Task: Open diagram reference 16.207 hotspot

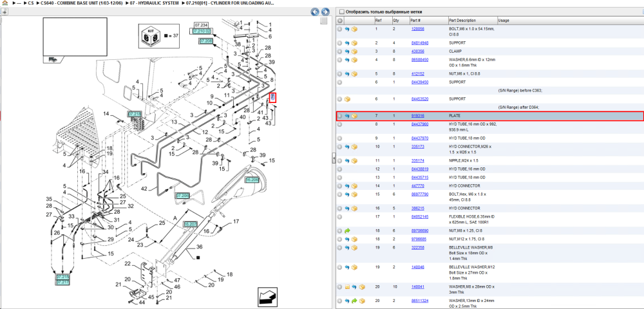Action: pos(191,225)
